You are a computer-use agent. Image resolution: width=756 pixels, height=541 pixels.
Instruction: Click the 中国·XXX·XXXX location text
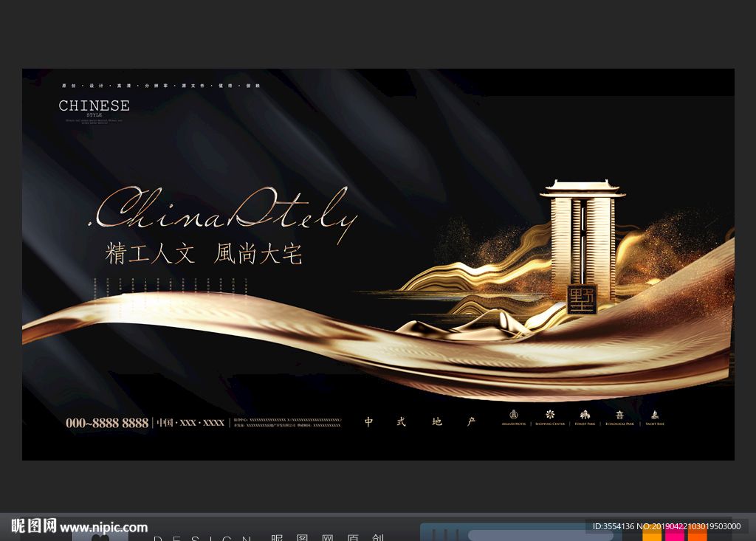tap(190, 423)
